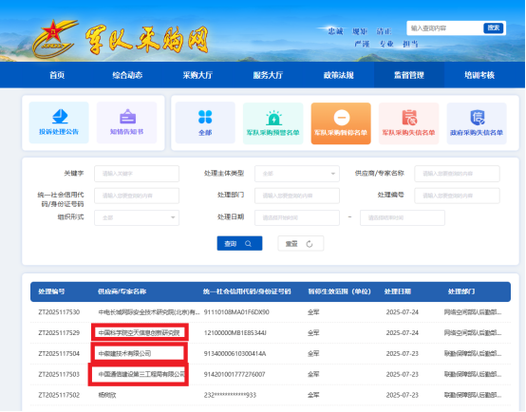This screenshot has width=526, height=412.
Task: Click the red star site logo
Action: (54, 40)
